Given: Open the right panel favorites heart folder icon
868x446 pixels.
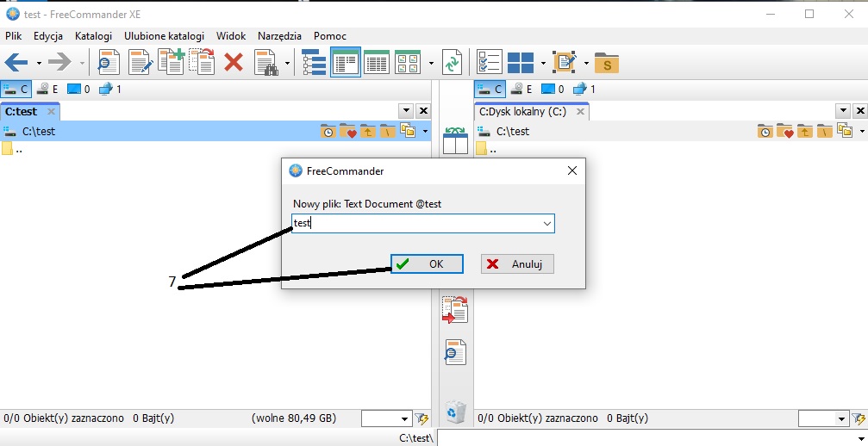Looking at the screenshot, I should click(x=785, y=132).
